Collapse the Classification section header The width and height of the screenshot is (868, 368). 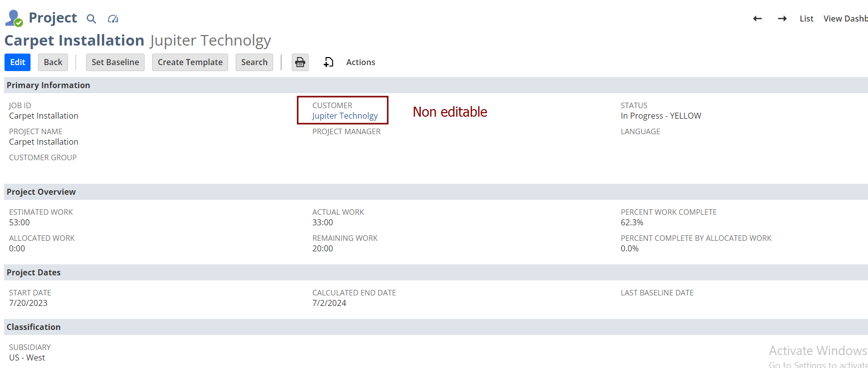tap(34, 327)
